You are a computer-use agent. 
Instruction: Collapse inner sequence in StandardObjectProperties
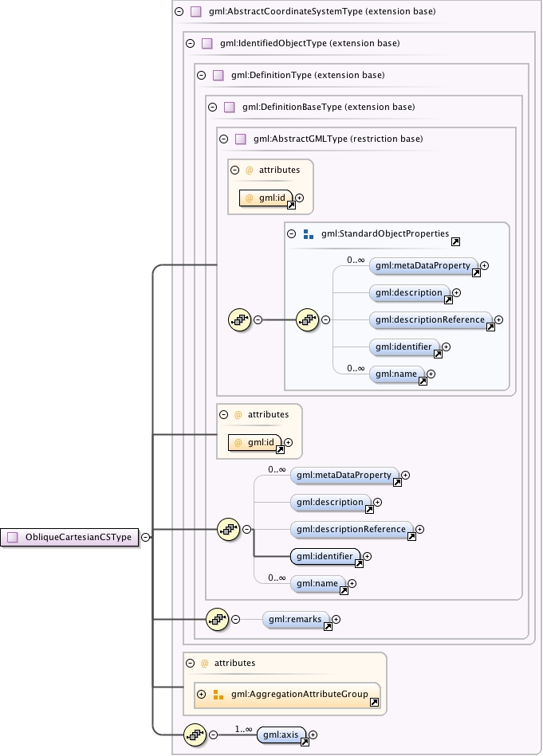click(x=326, y=319)
